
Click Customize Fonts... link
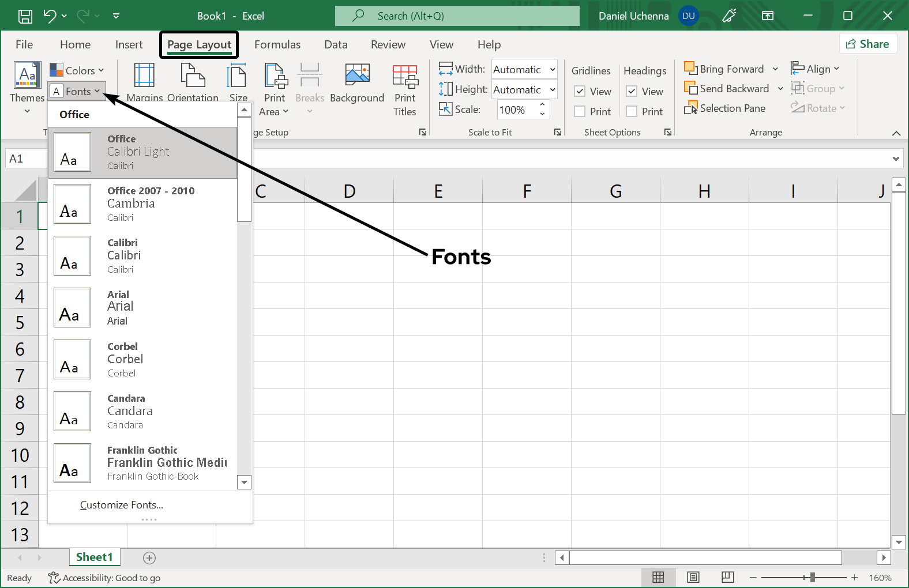point(122,505)
